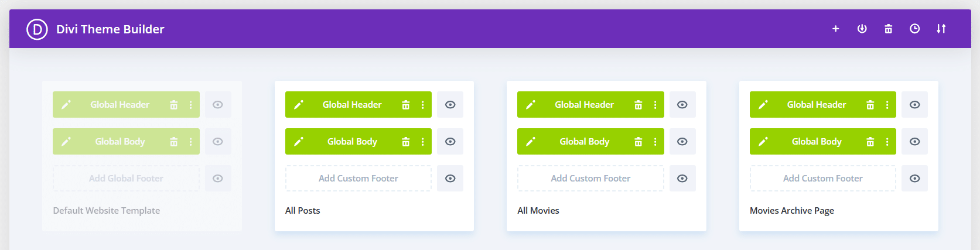980x250 pixels.
Task: Open the portability import/export icon
Action: pyautogui.click(x=862, y=29)
